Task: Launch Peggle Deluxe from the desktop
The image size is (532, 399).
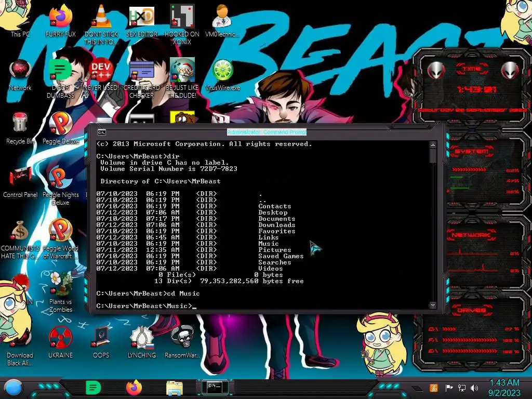Action: (60, 128)
